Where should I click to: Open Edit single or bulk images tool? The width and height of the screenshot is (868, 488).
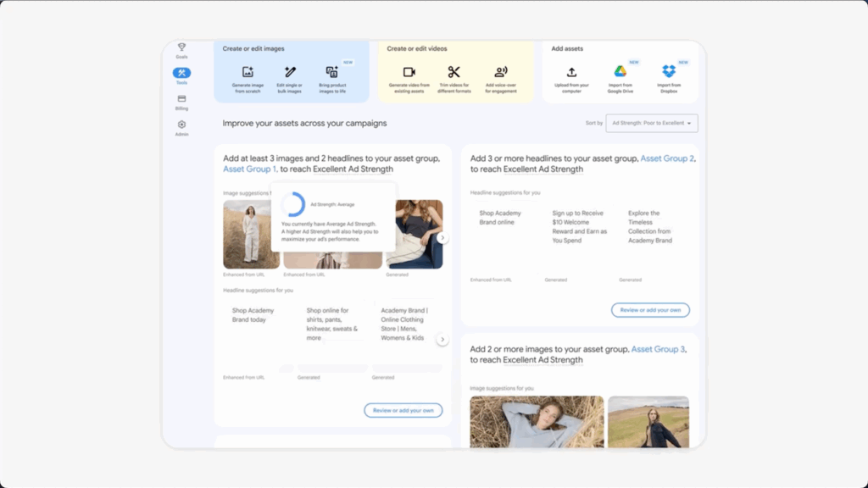point(290,73)
